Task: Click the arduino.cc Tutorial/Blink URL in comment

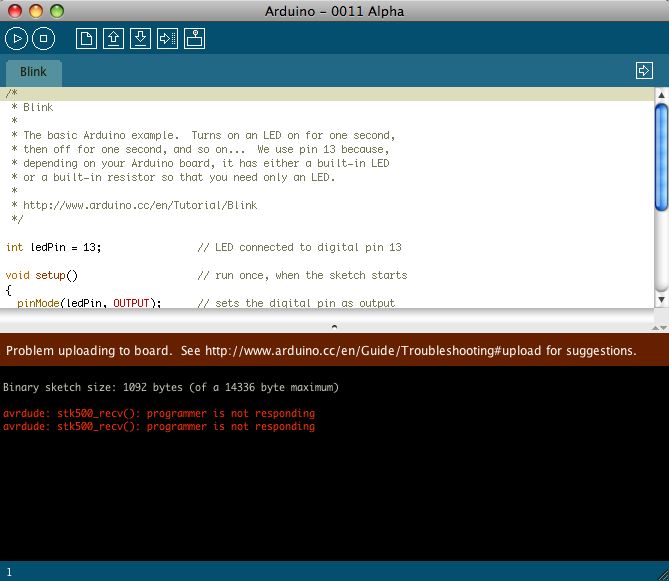Action: coord(140,205)
